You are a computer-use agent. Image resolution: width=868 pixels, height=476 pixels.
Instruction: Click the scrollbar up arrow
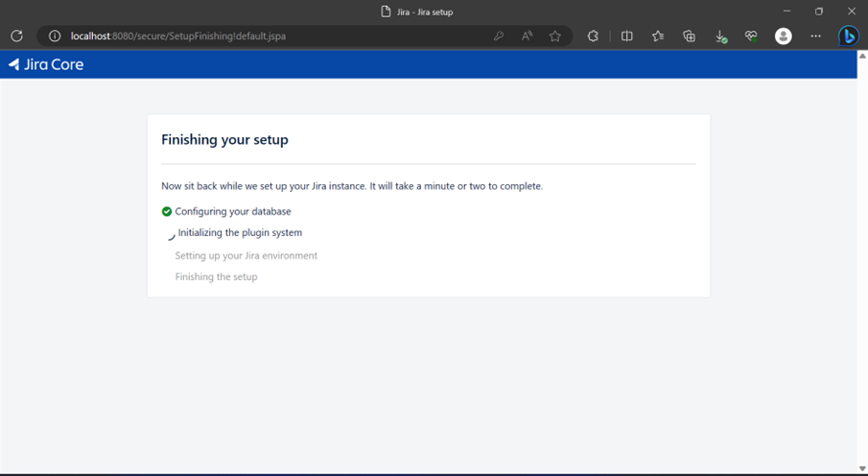point(862,56)
